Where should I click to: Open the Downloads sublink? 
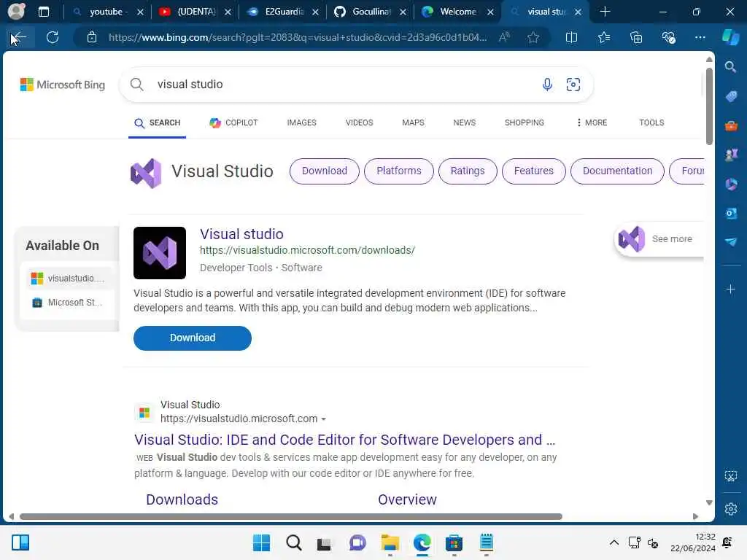click(182, 499)
